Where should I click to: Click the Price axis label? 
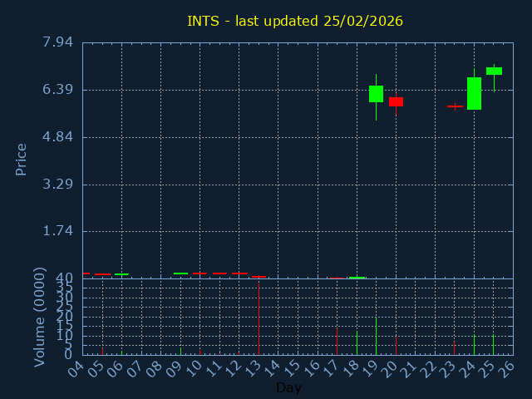22,159
